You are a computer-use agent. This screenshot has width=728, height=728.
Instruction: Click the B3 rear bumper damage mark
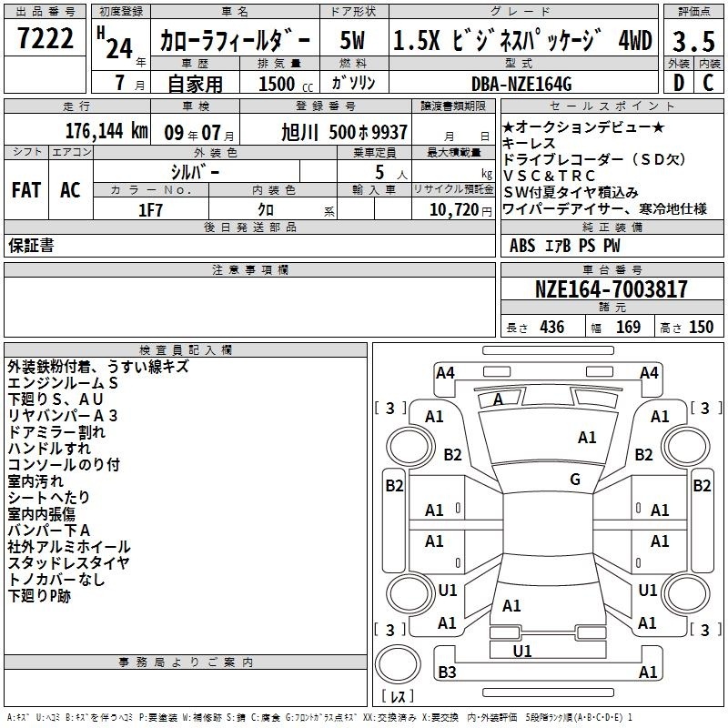click(447, 672)
